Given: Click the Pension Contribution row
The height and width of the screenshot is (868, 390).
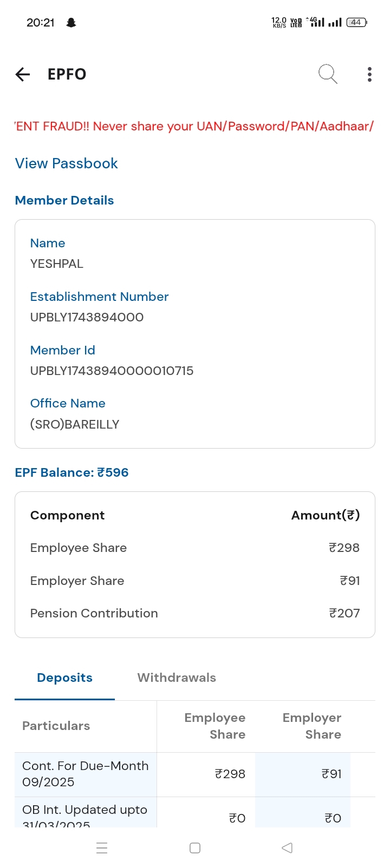Looking at the screenshot, I should click(195, 613).
